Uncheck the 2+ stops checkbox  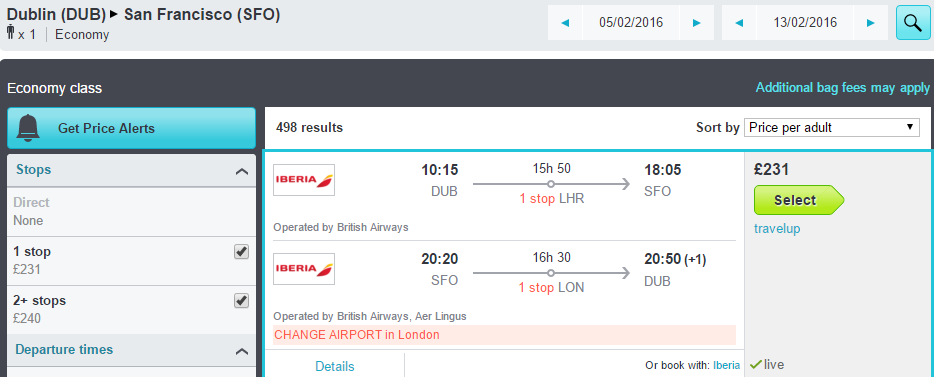(241, 301)
